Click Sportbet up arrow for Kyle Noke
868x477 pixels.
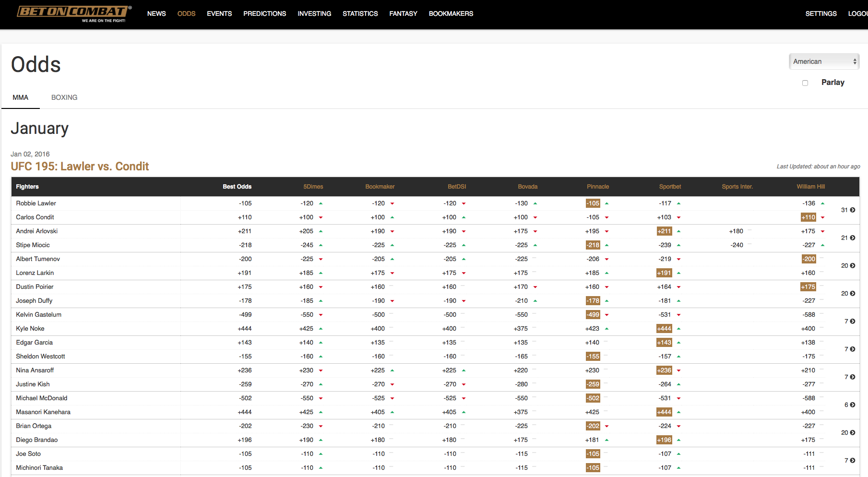point(678,329)
